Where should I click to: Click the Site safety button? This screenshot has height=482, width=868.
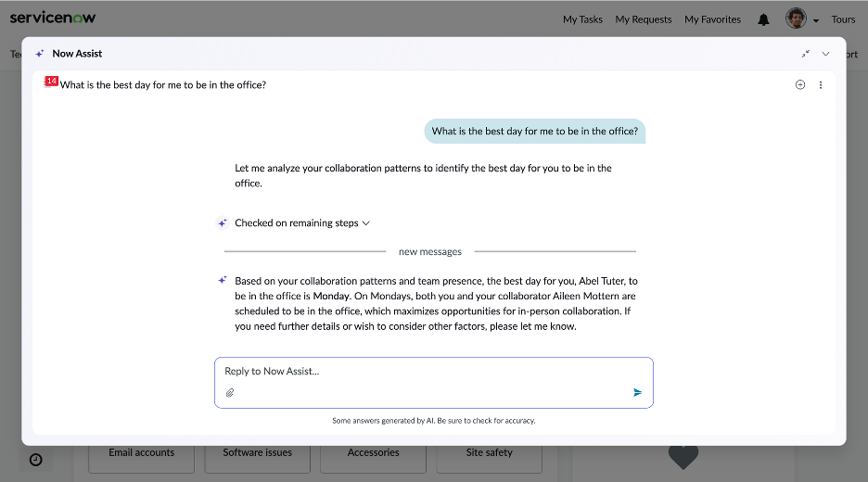click(490, 458)
